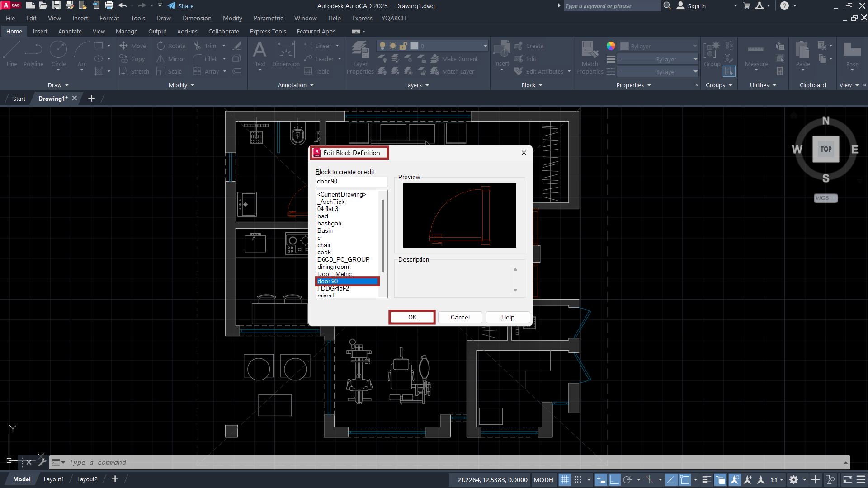Image resolution: width=868 pixels, height=488 pixels.
Task: Click the Insert block icon
Action: (x=501, y=49)
